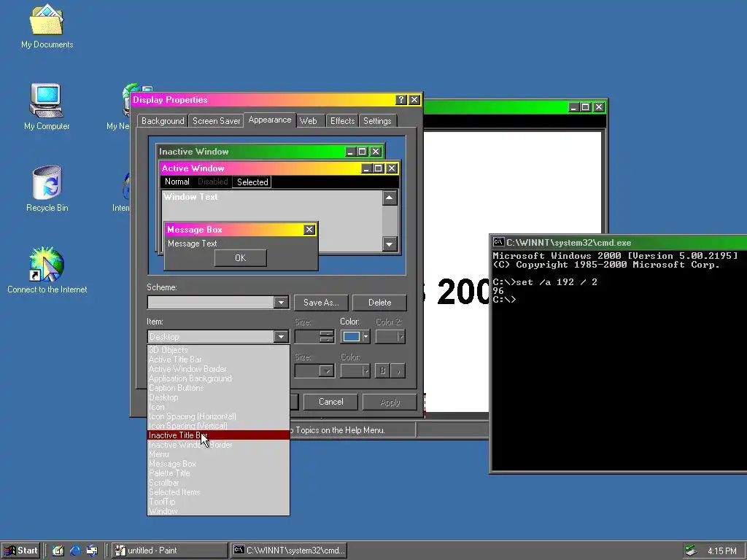Select the My Computer desktop icon
747x560 pixels.
pos(47,106)
